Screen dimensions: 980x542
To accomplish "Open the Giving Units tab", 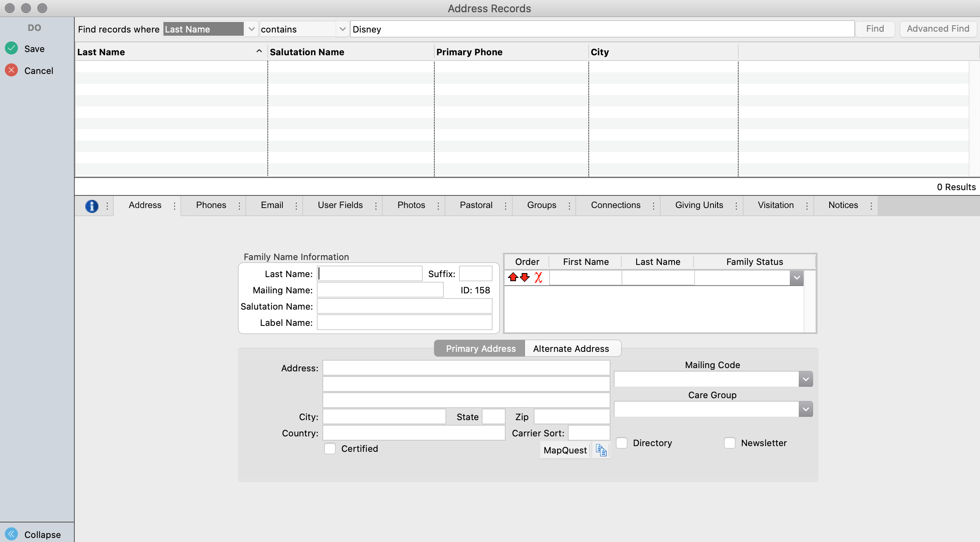I will point(699,205).
